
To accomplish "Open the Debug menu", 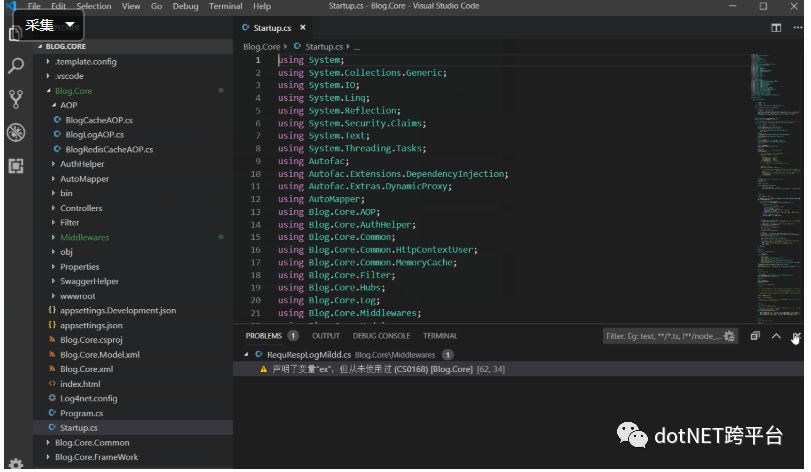I will 186,6.
